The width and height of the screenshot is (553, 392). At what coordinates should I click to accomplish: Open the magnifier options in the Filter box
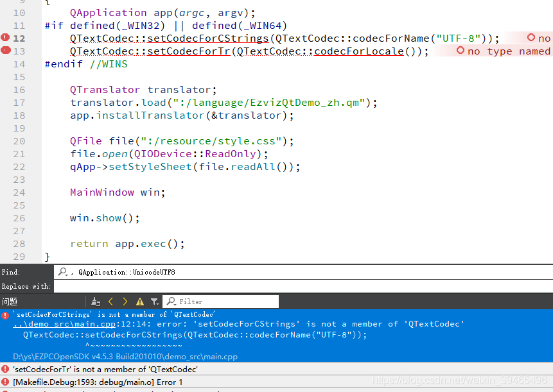click(171, 301)
